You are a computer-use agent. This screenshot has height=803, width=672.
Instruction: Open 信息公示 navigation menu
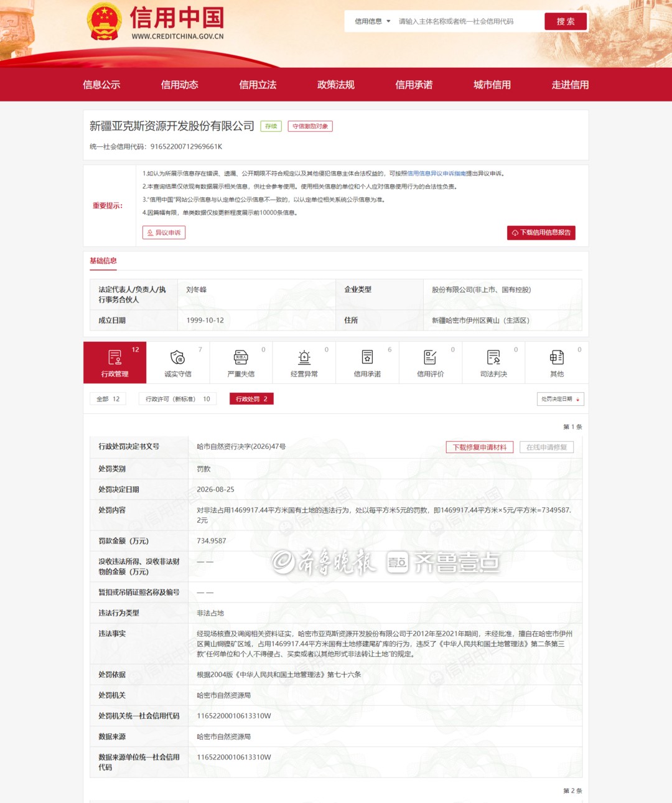point(101,85)
